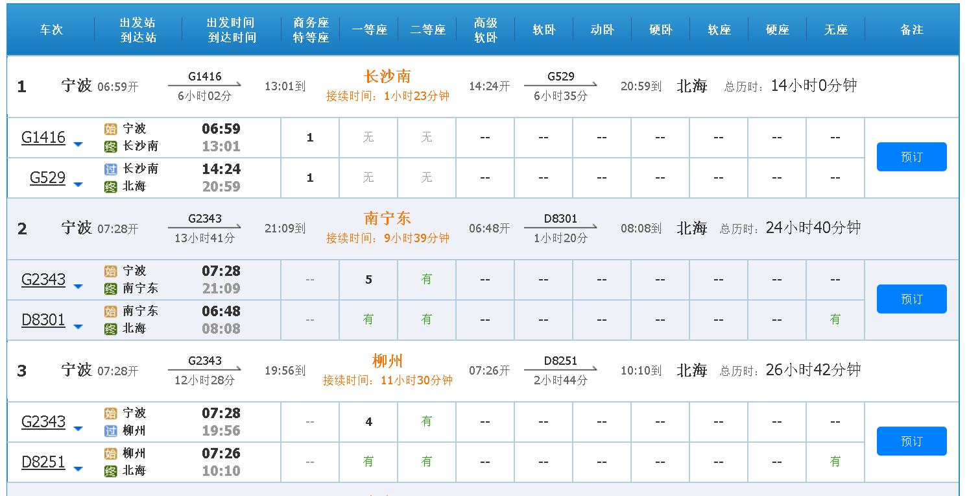Click the 出发时间 到达时间 column header
This screenshot has height=496, width=980.
coord(232,30)
